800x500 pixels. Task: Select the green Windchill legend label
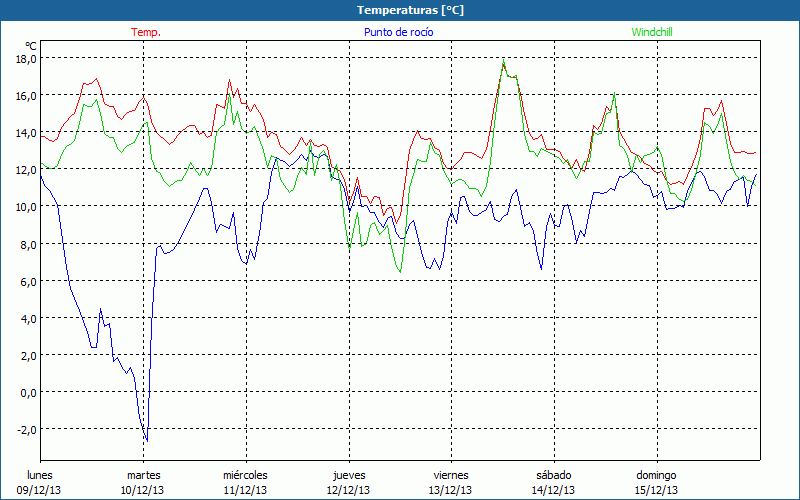click(654, 32)
